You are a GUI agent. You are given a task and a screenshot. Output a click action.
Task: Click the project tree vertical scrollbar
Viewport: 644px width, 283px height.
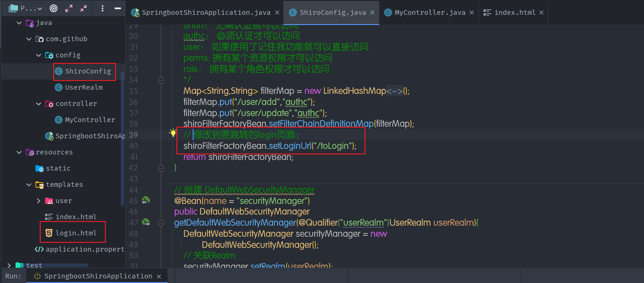point(122,139)
